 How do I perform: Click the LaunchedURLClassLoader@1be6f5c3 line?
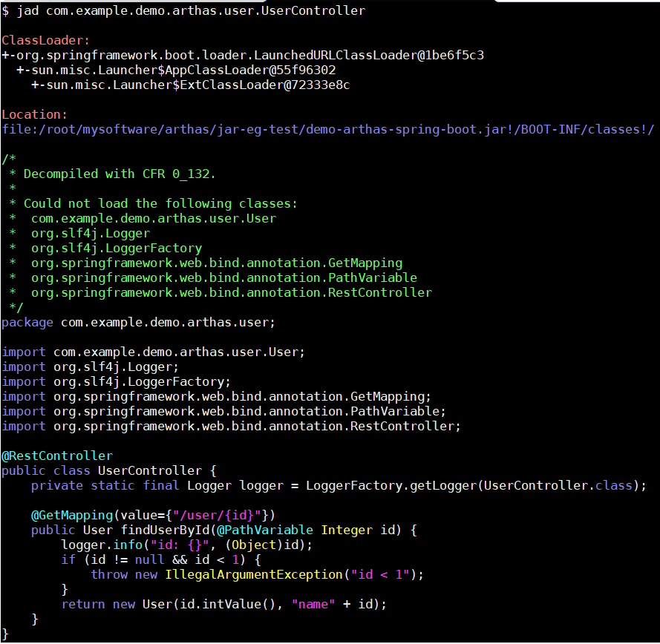243,56
